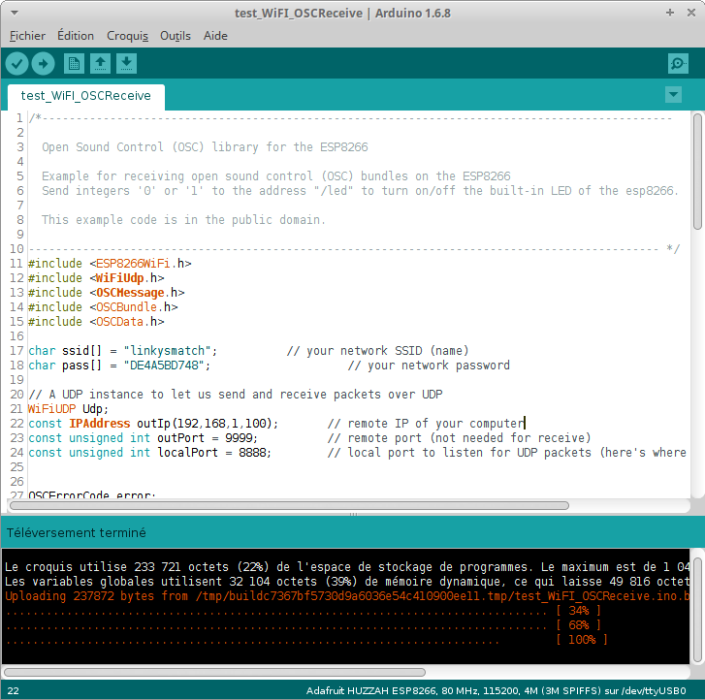Click the editor vertical scrollbar
Image resolution: width=705 pixels, height=700 pixels.
pos(697,171)
